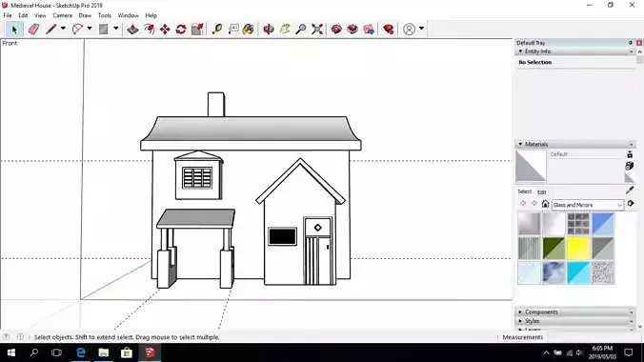The width and height of the screenshot is (644, 362).
Task: Pick the Sample Paint eyedropper
Action: point(630,191)
